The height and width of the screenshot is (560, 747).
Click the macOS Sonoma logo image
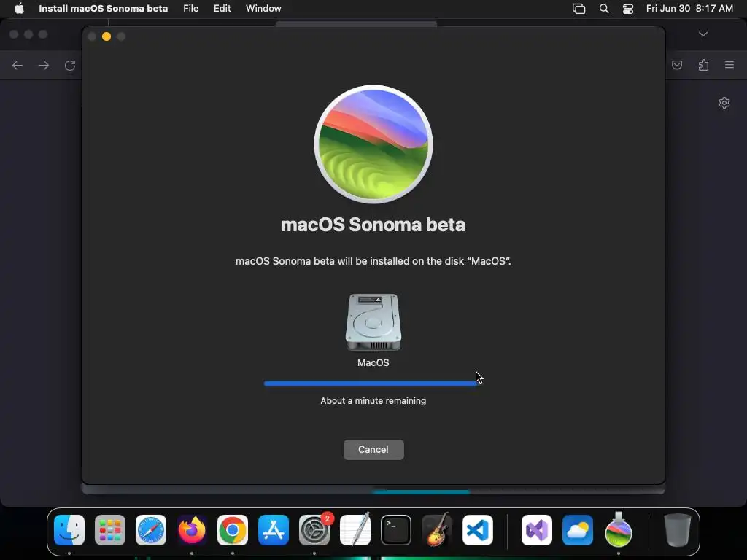tap(373, 144)
